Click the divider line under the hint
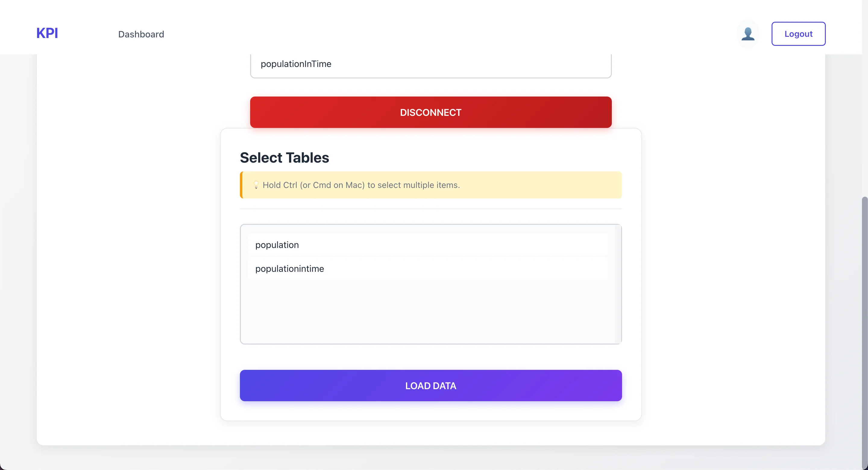This screenshot has height=470, width=868. pos(431,209)
